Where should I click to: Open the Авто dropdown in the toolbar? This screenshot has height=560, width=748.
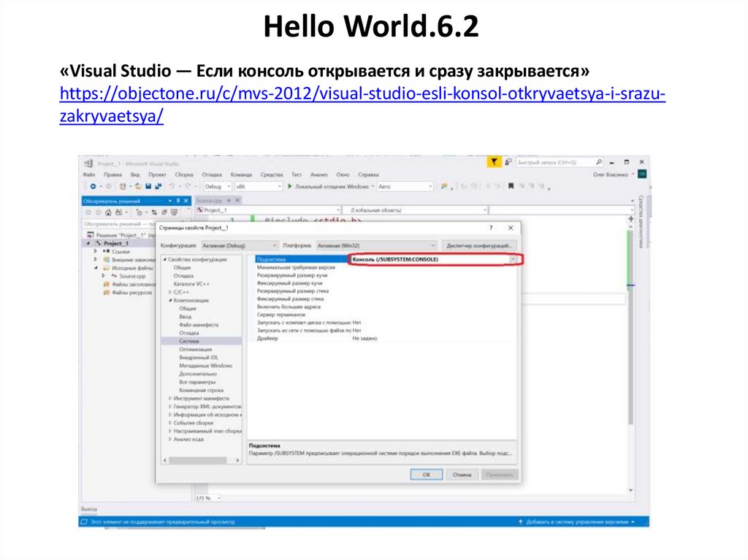405,186
